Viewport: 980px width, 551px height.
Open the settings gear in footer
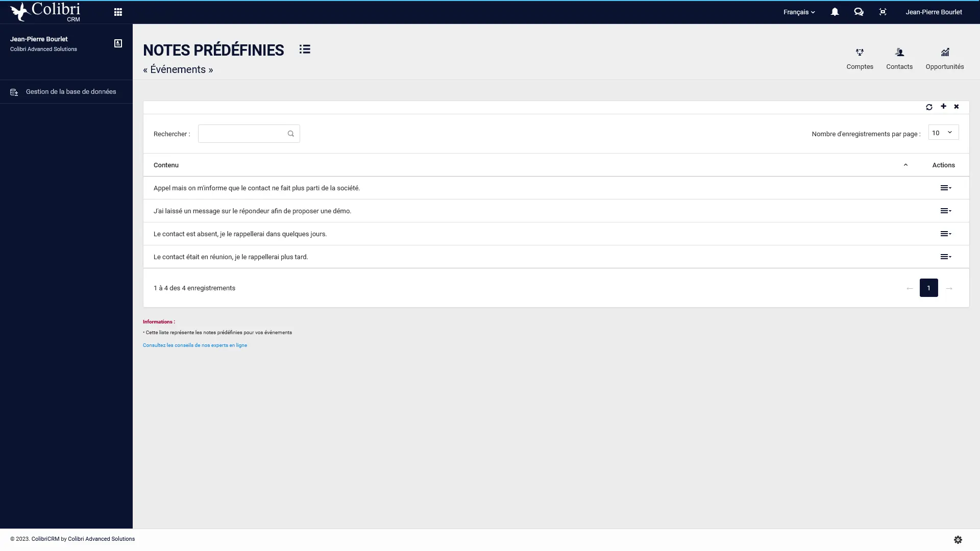(958, 540)
